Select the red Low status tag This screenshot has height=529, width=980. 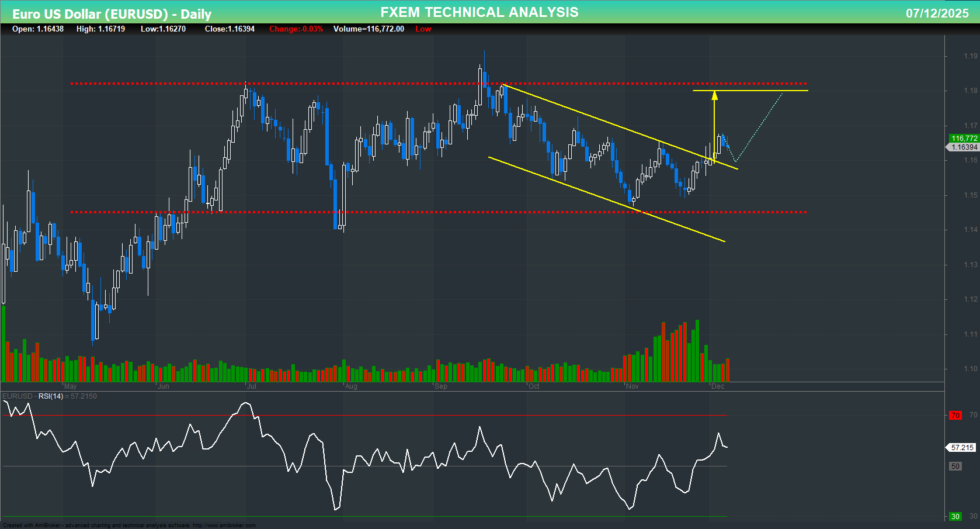pos(423,29)
